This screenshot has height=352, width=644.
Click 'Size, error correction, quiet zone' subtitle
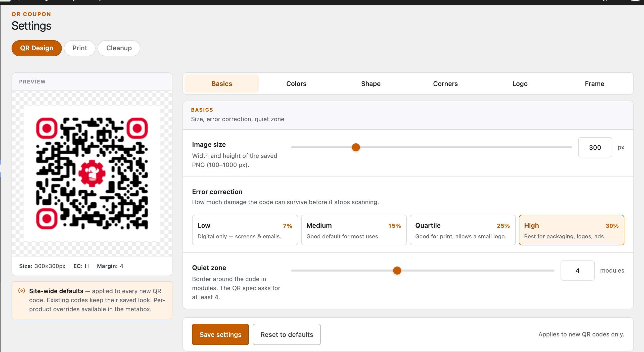point(238,119)
